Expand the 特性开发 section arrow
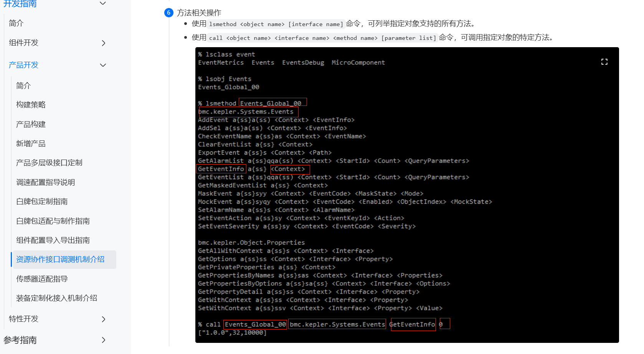The width and height of the screenshot is (644, 354). (x=103, y=319)
